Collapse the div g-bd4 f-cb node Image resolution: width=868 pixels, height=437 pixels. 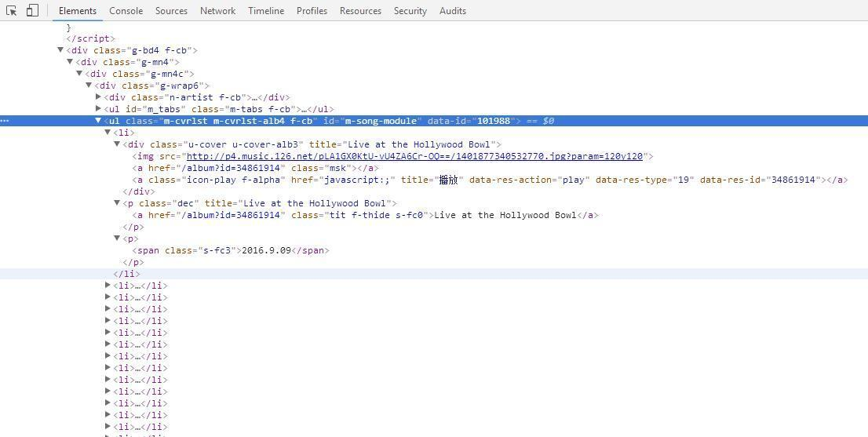(x=60, y=50)
